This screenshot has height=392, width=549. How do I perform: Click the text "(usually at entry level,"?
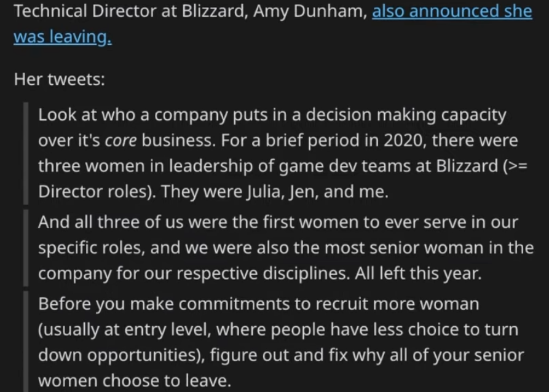124,330
